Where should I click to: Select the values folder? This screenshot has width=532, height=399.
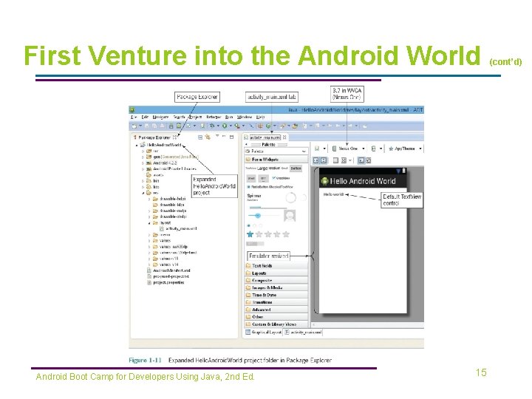tap(162, 241)
